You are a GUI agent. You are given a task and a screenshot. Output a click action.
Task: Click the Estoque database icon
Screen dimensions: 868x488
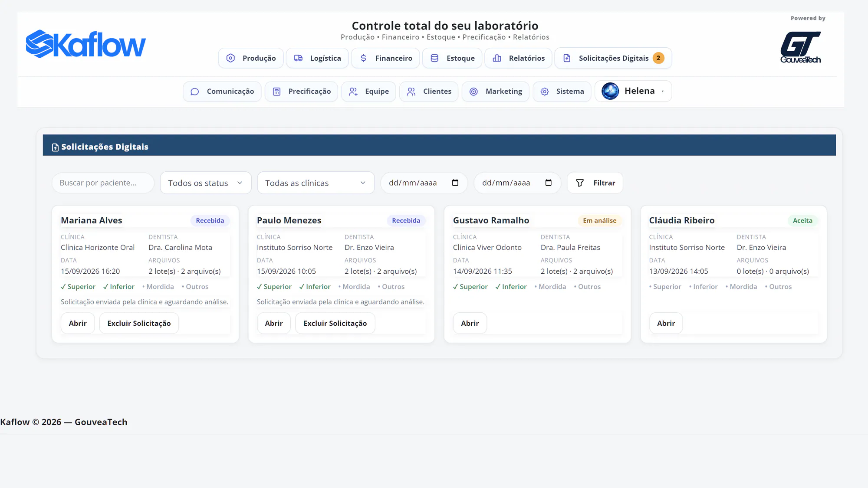coord(434,58)
